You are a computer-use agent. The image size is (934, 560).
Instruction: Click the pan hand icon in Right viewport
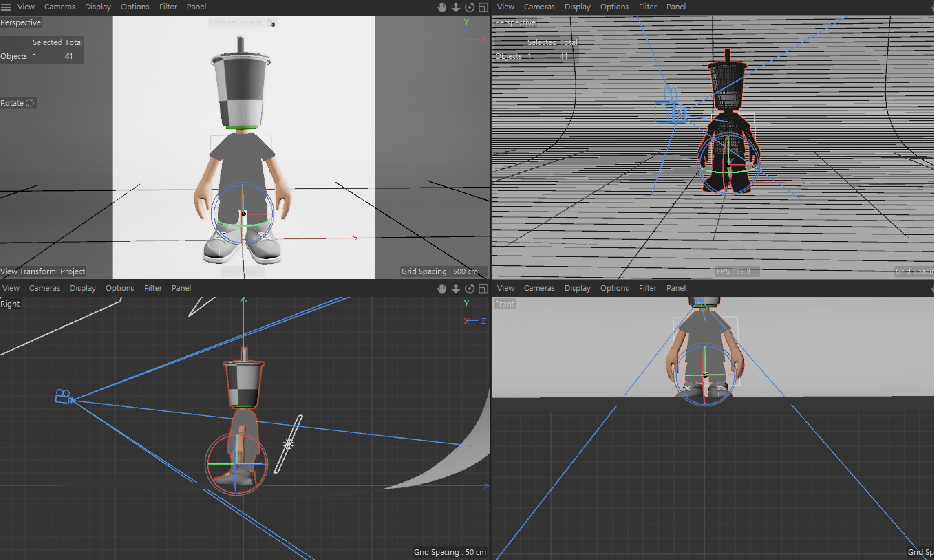442,289
